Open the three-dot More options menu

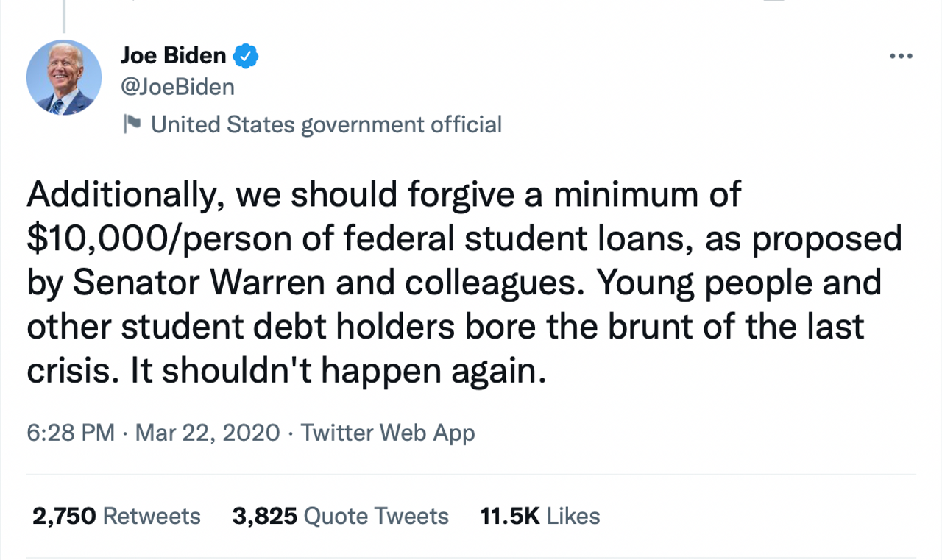[901, 56]
